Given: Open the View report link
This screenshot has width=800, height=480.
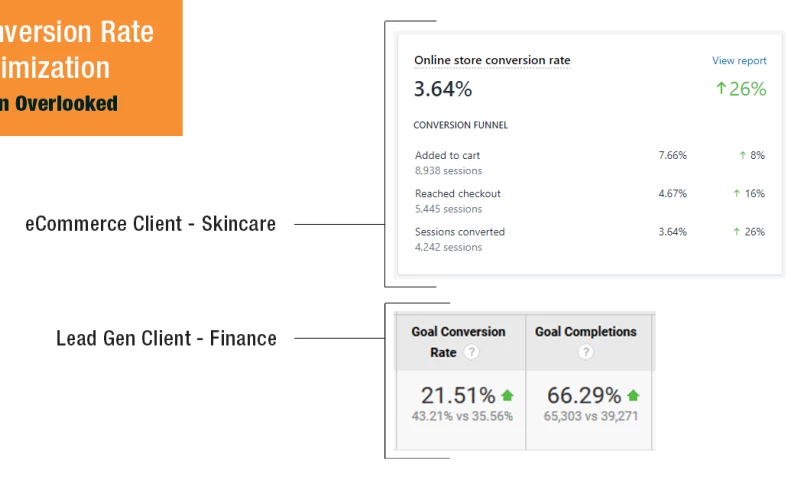Looking at the screenshot, I should tap(739, 61).
